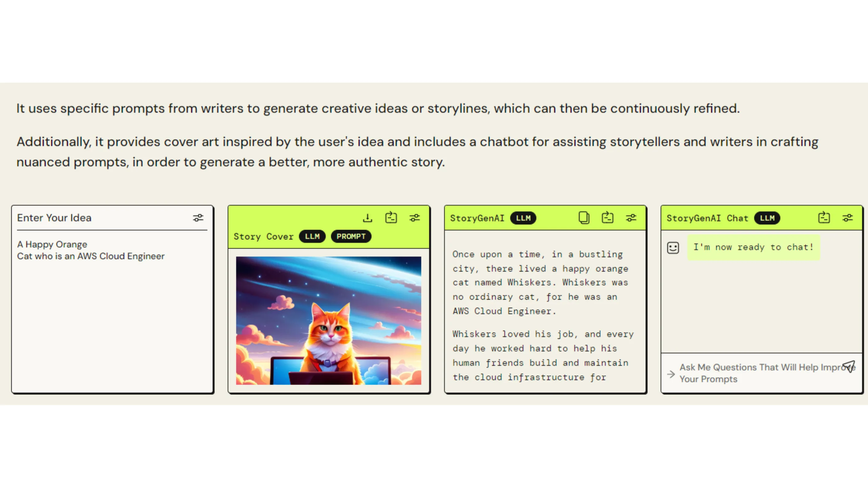868x488 pixels.
Task: Expand StoryGenAI panel options
Action: (x=631, y=218)
